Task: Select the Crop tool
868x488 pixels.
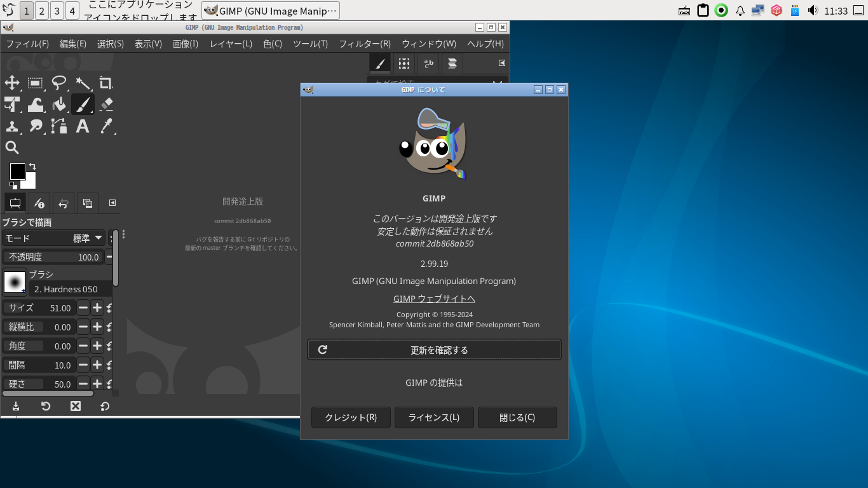Action: click(x=106, y=83)
